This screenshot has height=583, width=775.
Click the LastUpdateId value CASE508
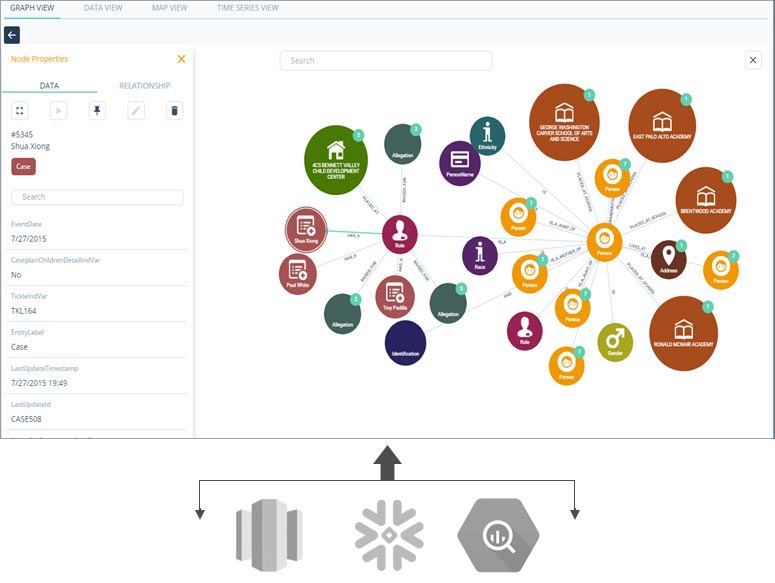pos(26,419)
